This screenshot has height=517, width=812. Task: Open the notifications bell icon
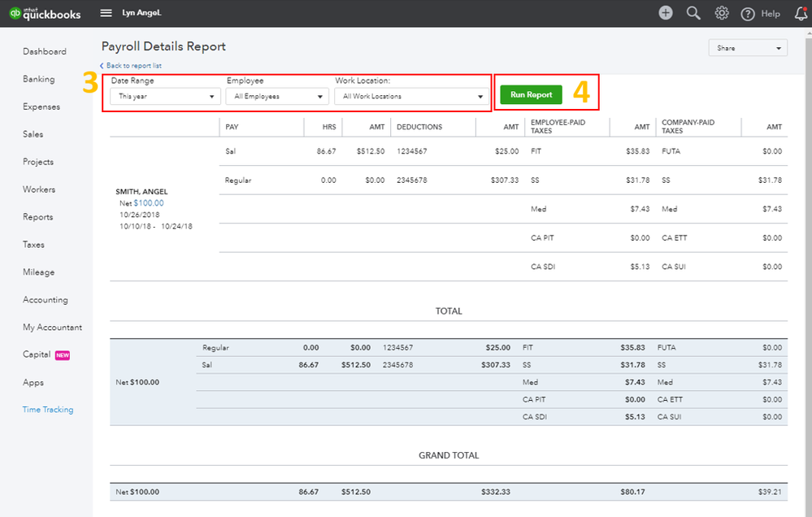[801, 14]
